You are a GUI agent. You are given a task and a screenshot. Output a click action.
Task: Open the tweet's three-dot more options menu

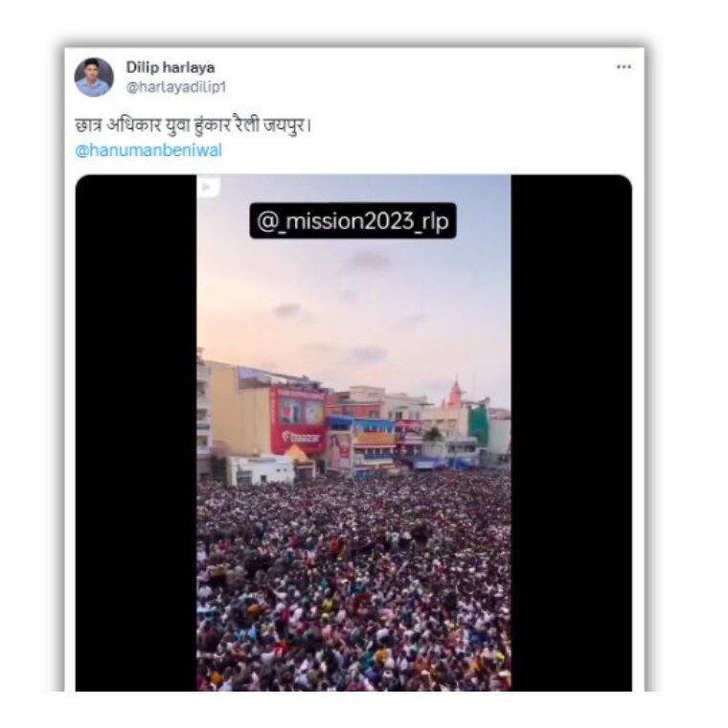[x=623, y=67]
